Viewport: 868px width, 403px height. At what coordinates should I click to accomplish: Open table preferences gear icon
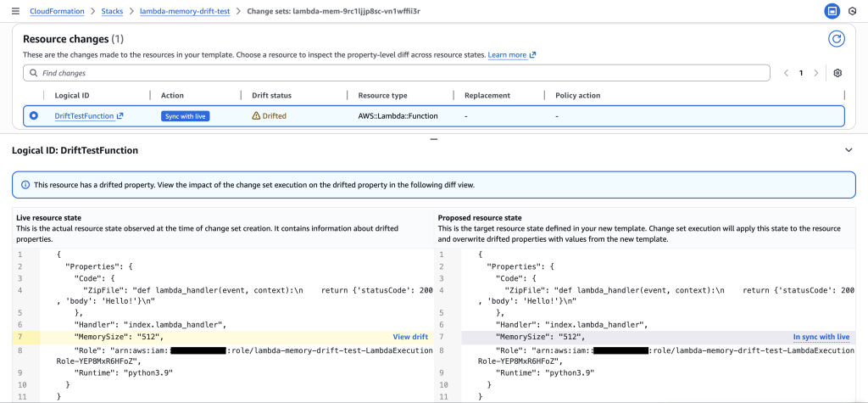pyautogui.click(x=837, y=73)
